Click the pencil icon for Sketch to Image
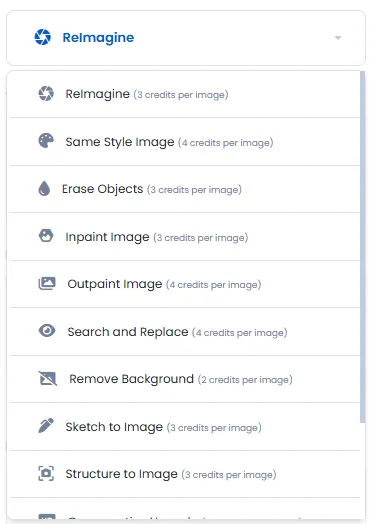Viewport: 371px width, 524px height. tap(46, 425)
